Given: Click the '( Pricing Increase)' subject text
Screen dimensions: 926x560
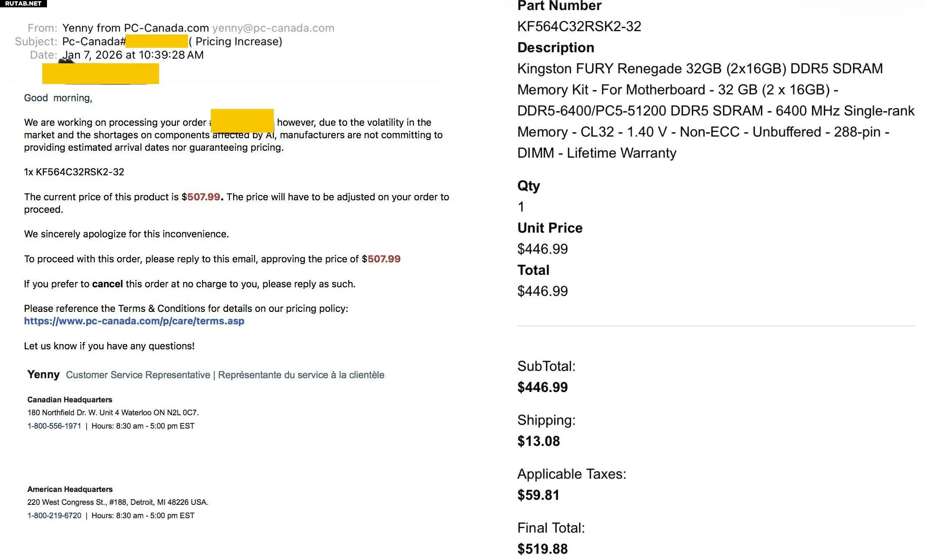Looking at the screenshot, I should (x=236, y=41).
